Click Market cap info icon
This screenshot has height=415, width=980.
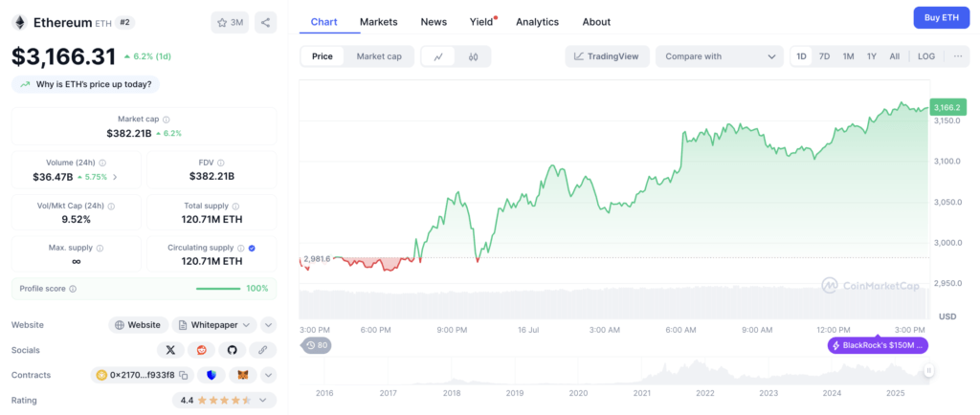click(167, 120)
